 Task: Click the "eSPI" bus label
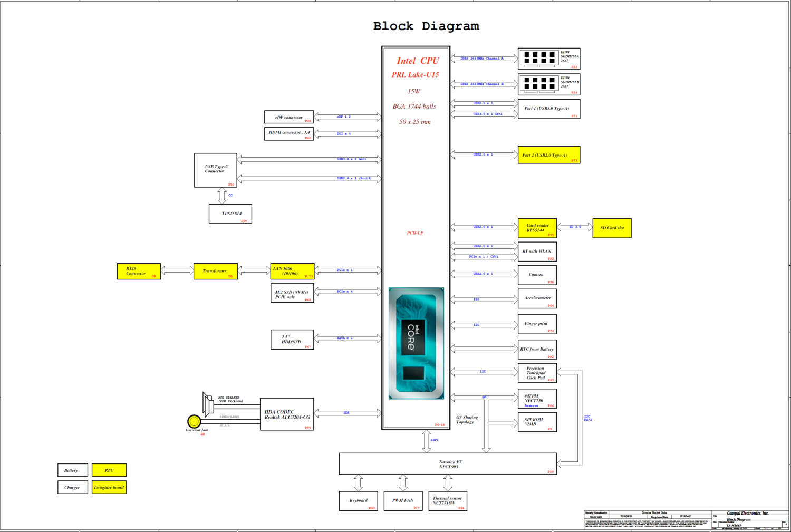pyautogui.click(x=435, y=440)
